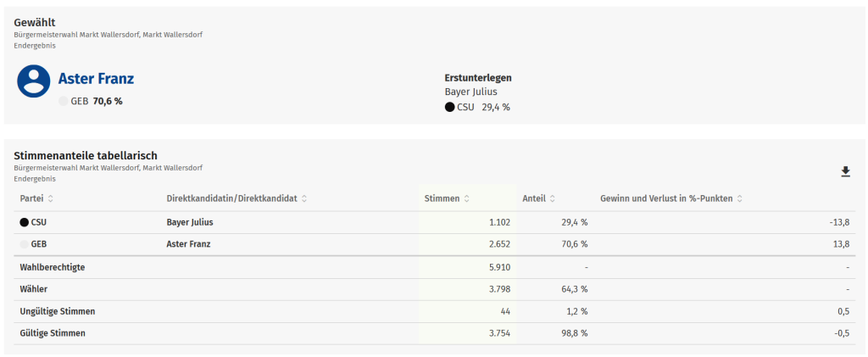Sort table by Stimmen sort arrows
Image resolution: width=868 pixels, height=357 pixels.
pos(466,198)
